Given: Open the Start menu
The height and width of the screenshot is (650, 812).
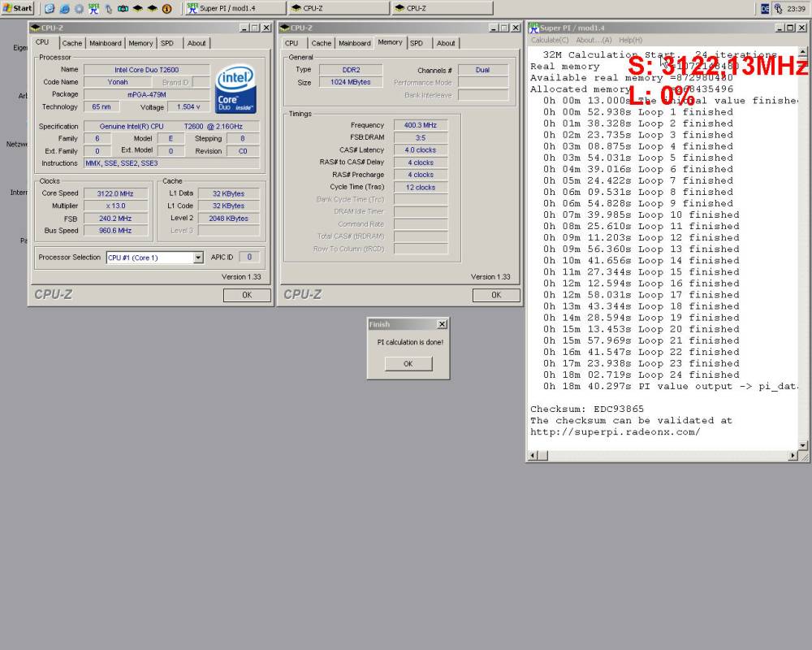Looking at the screenshot, I should click(18, 8).
